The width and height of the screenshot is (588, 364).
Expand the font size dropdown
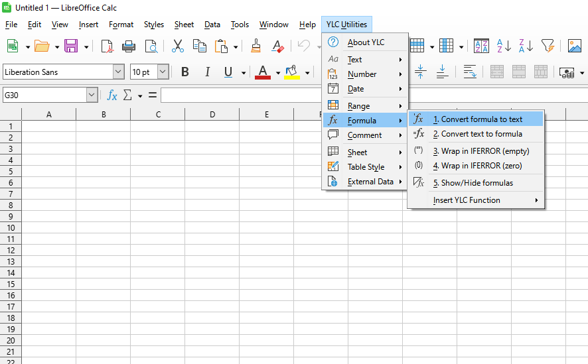[x=163, y=72]
